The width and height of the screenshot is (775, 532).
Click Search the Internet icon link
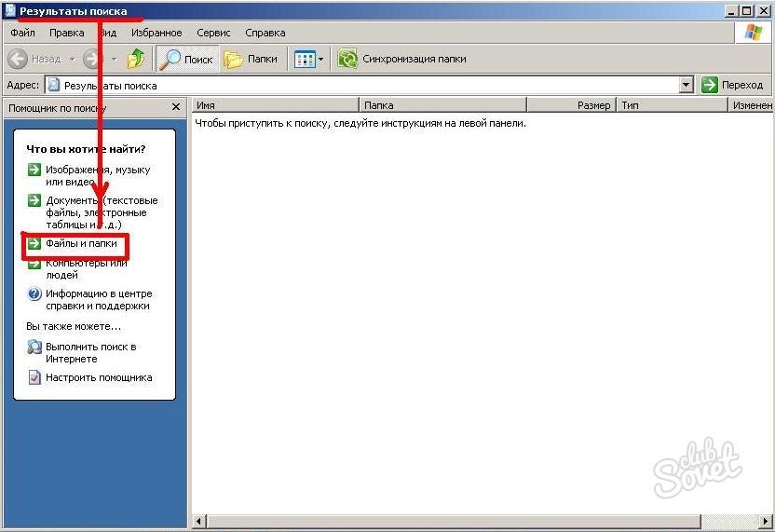point(34,348)
